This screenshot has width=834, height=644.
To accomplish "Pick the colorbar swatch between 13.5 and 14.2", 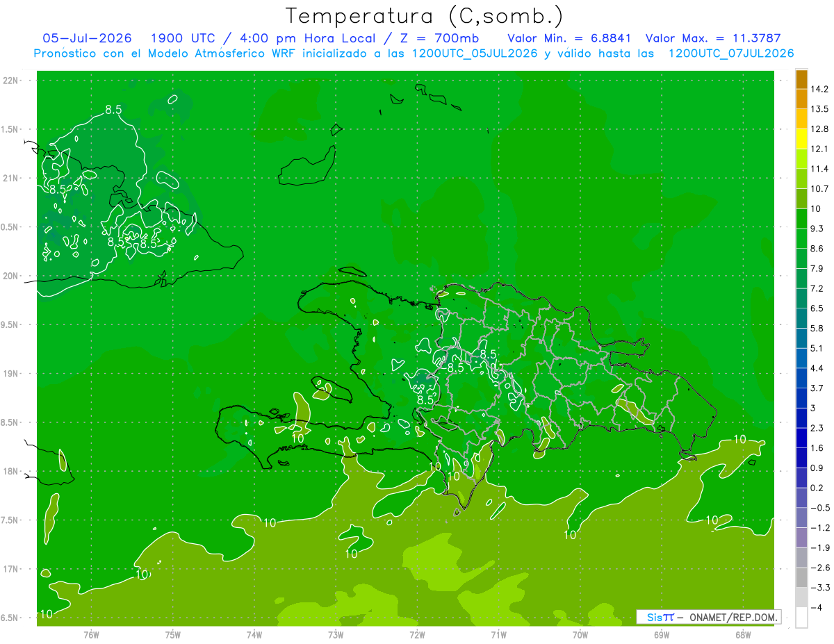I will pos(801,99).
